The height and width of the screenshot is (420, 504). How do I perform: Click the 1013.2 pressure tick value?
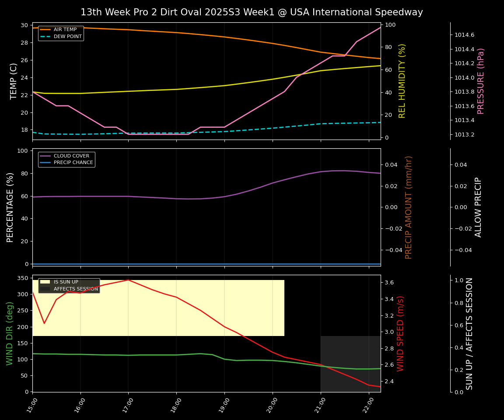coord(465,135)
